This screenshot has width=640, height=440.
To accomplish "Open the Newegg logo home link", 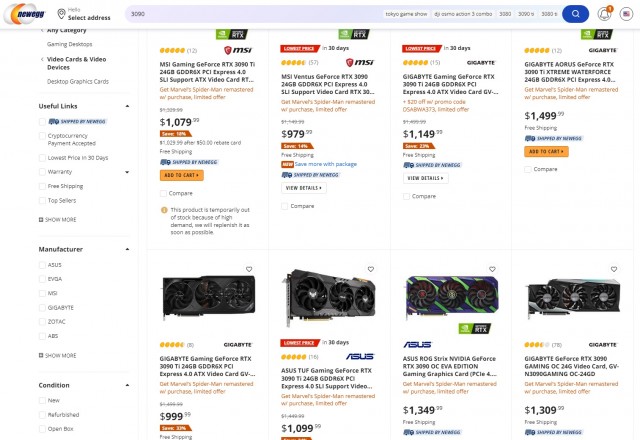I will [25, 14].
